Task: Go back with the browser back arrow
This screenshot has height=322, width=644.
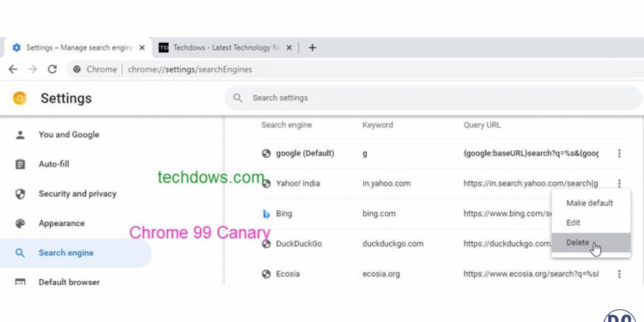Action: point(13,70)
